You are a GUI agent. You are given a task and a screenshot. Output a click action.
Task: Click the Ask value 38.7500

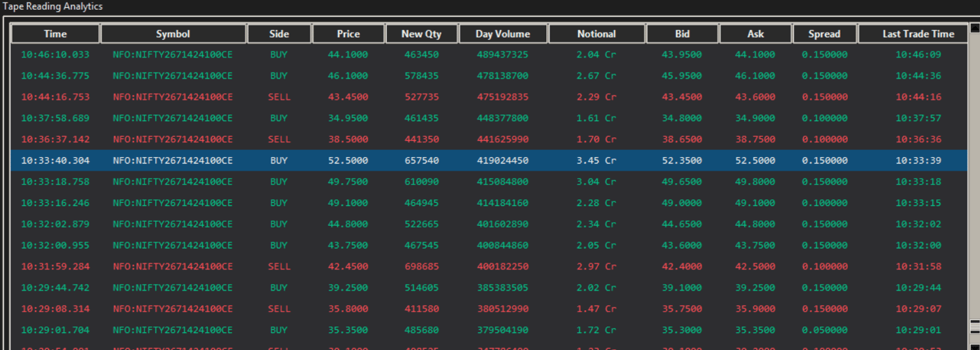click(755, 139)
